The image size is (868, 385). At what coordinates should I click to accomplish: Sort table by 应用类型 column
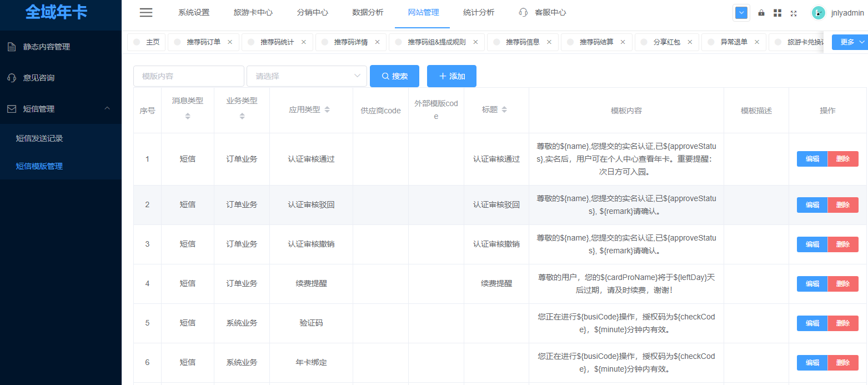click(327, 110)
